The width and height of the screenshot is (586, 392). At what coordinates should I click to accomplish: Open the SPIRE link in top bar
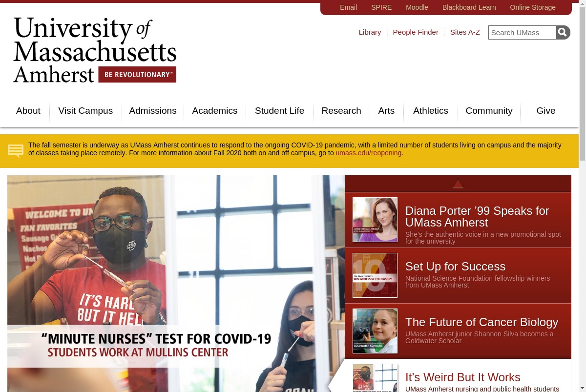381,7
